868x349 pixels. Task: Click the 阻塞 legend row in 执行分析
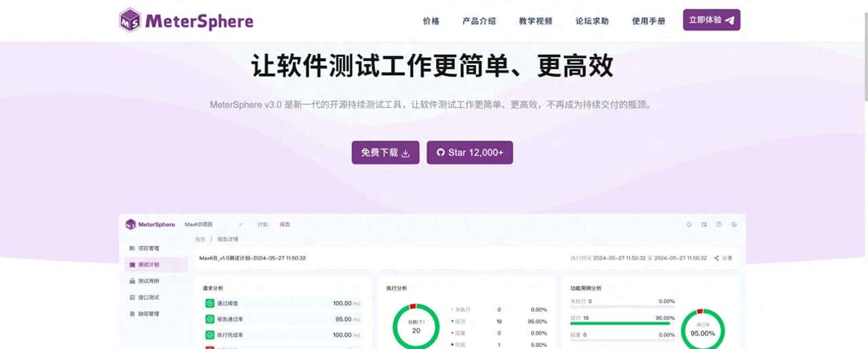(x=498, y=333)
